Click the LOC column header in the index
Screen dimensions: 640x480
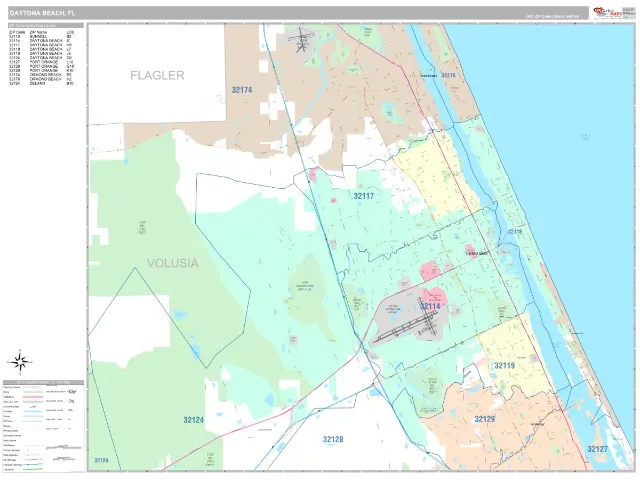[x=71, y=32]
